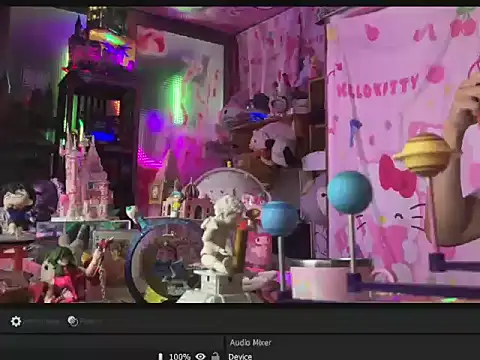Open source properties via the gear icon
This screenshot has width=480, height=360.
pyautogui.click(x=16, y=321)
